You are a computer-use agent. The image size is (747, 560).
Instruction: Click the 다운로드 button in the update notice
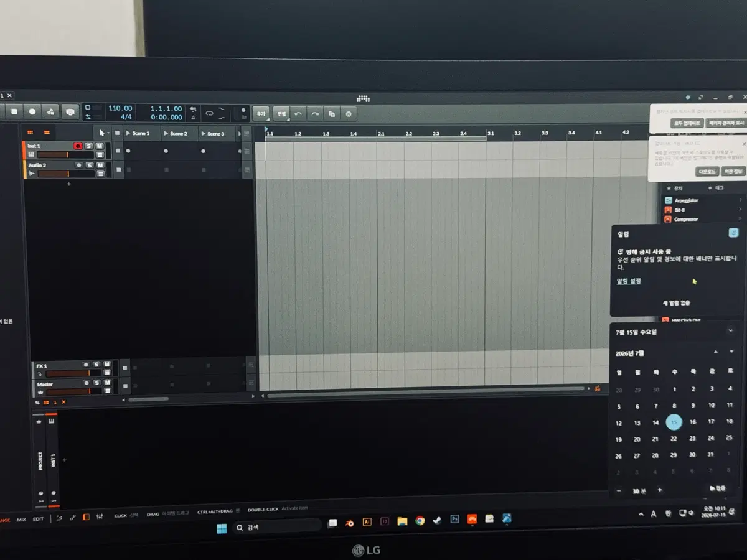(707, 171)
